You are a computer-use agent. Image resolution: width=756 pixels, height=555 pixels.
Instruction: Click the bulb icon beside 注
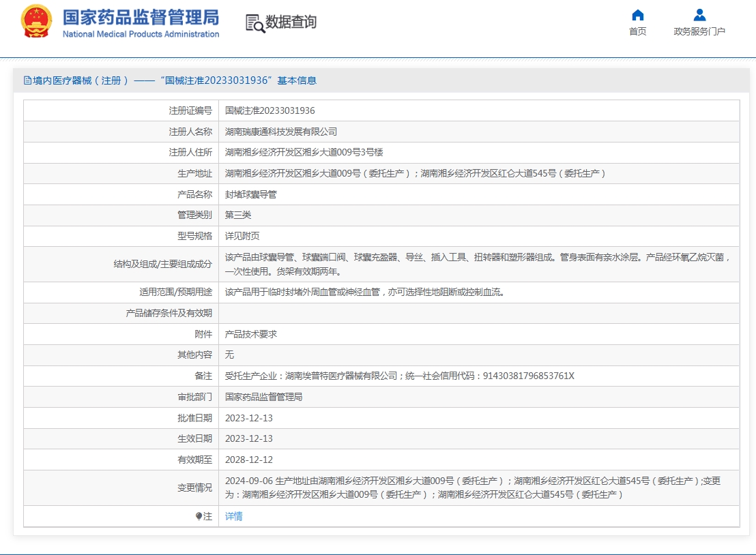click(x=199, y=516)
